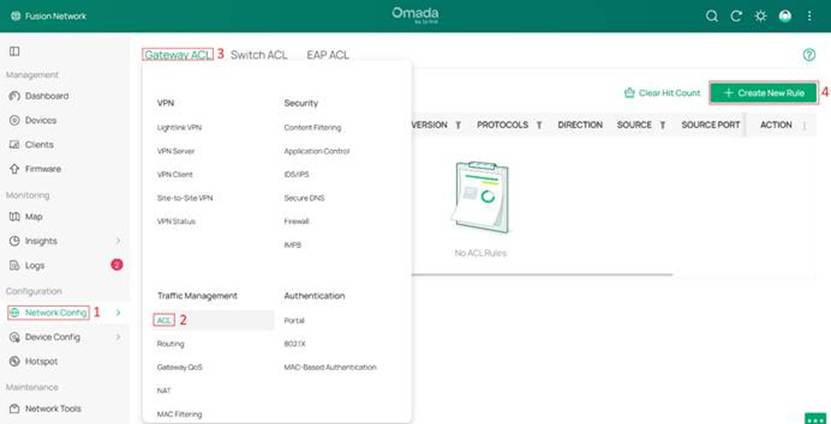Switch to the EAP ACL tab
The height and width of the screenshot is (424, 831).
(x=328, y=55)
